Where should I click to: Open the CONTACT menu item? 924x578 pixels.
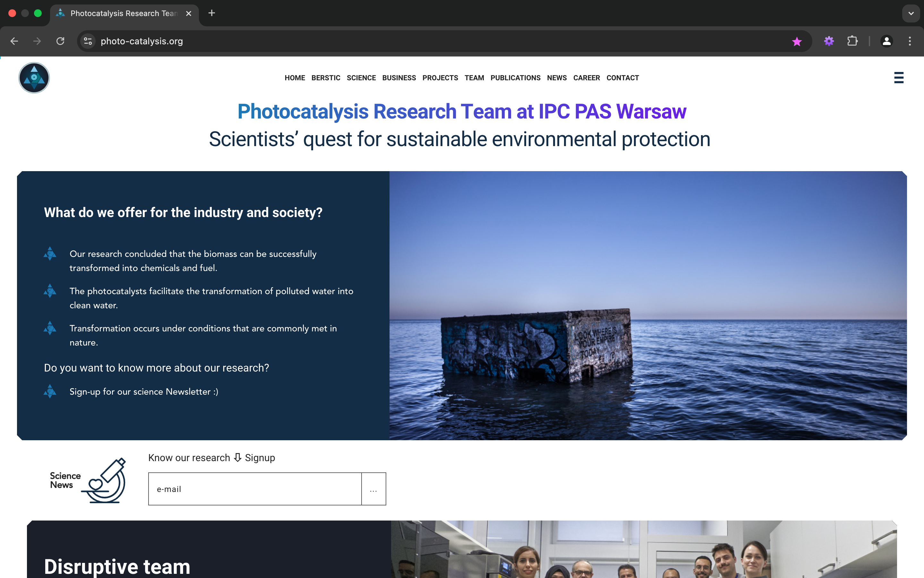(623, 78)
